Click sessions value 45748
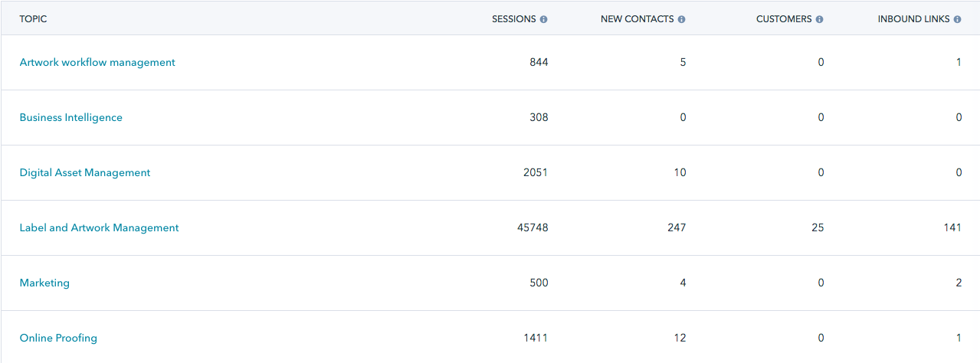The width and height of the screenshot is (980, 363). pos(533,227)
